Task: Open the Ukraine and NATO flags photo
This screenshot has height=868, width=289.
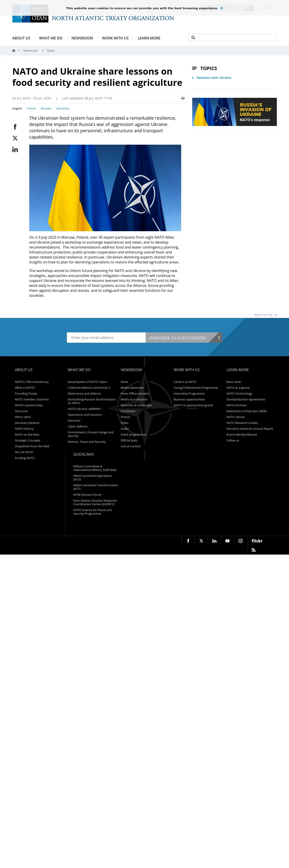Action: (105, 188)
